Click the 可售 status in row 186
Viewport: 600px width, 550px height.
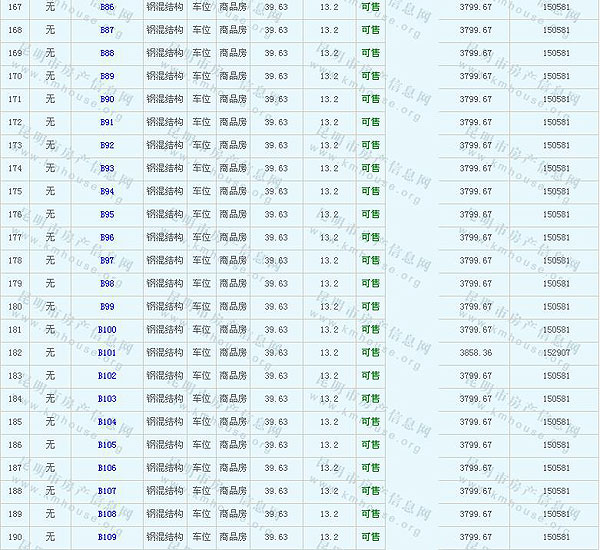pos(370,444)
